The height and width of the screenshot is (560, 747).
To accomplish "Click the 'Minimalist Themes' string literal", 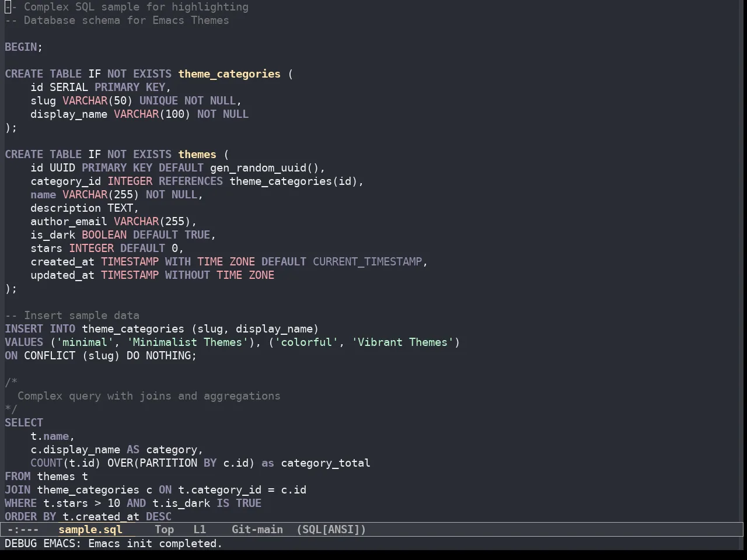I will pos(188,342).
